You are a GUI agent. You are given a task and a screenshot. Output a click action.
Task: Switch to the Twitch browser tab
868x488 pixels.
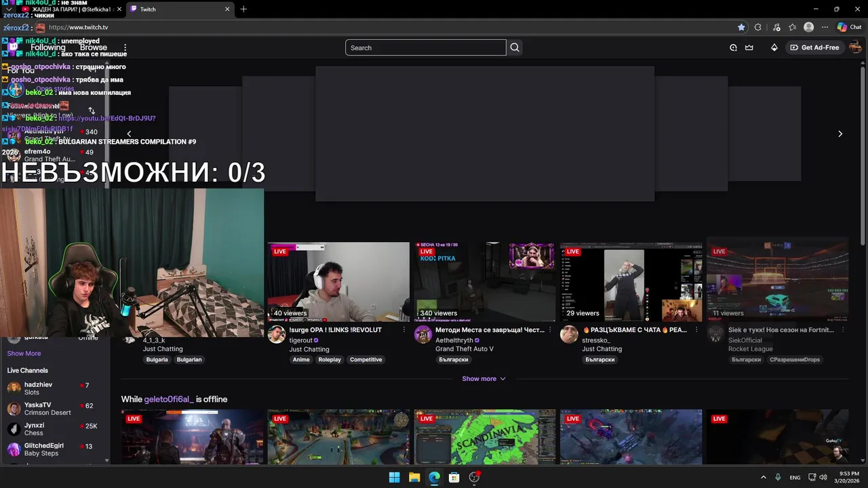pyautogui.click(x=180, y=9)
